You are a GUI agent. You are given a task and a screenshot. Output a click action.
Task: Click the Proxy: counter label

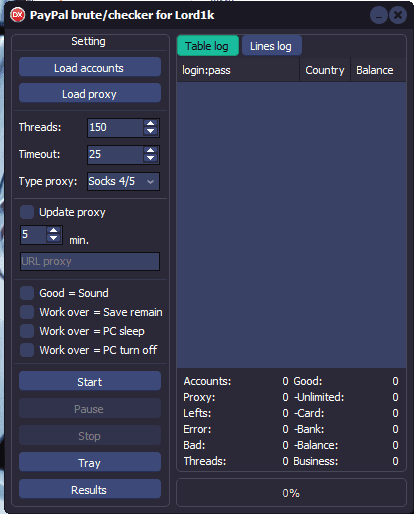click(199, 397)
